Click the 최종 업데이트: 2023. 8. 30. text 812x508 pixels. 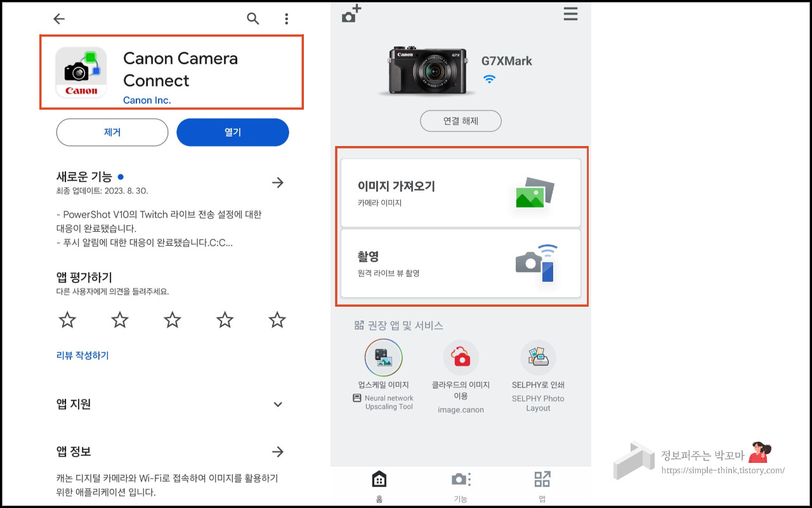point(102,190)
